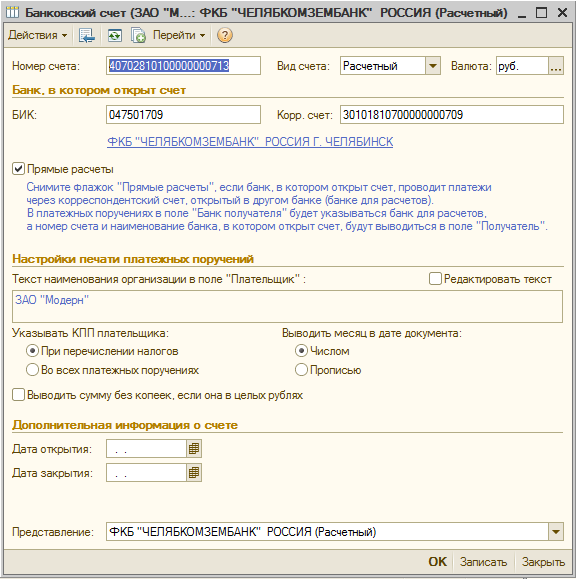576x579 pixels.
Task: Open calendar for Дата открытия
Action: coord(194,449)
